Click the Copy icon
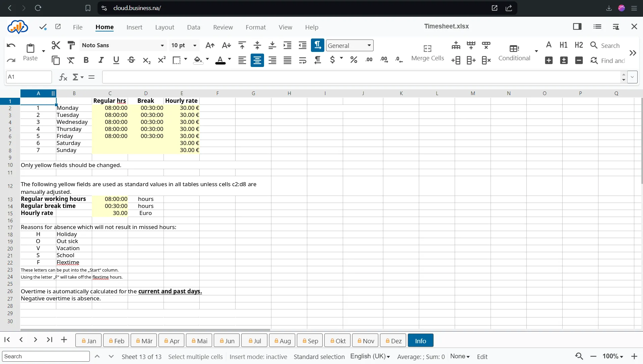The width and height of the screenshot is (643, 364). [x=56, y=60]
